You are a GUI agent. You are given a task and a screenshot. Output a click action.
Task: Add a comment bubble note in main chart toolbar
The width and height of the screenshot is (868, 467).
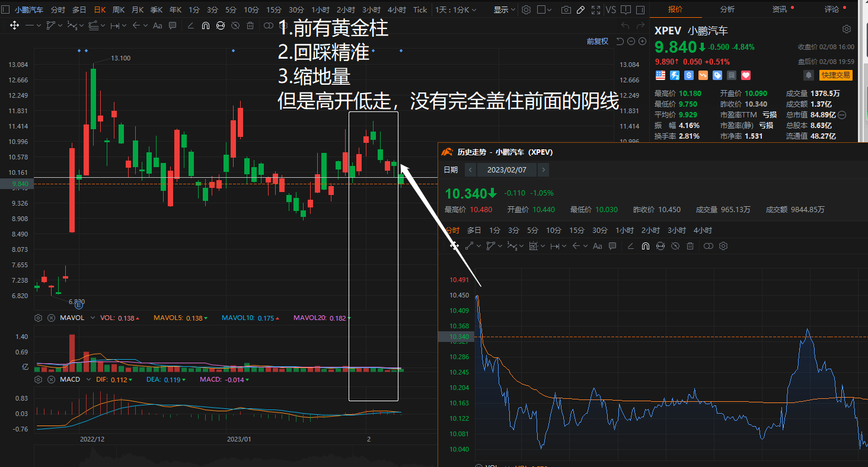173,25
